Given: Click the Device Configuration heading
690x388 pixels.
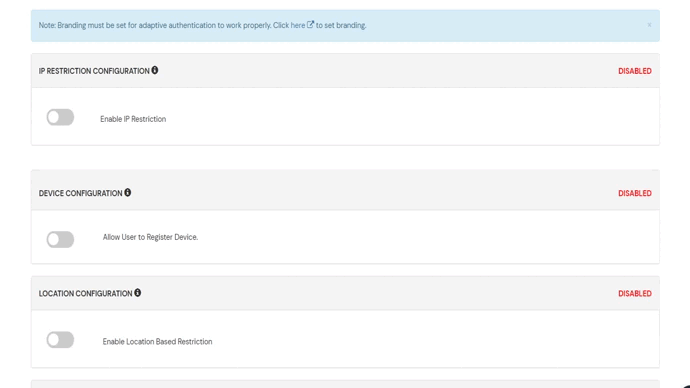Looking at the screenshot, I should (81, 194).
